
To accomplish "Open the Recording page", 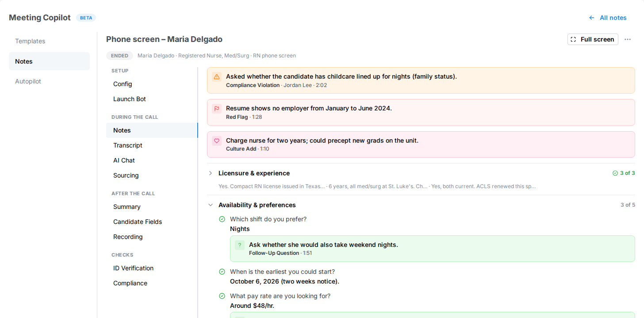I will point(152,237).
